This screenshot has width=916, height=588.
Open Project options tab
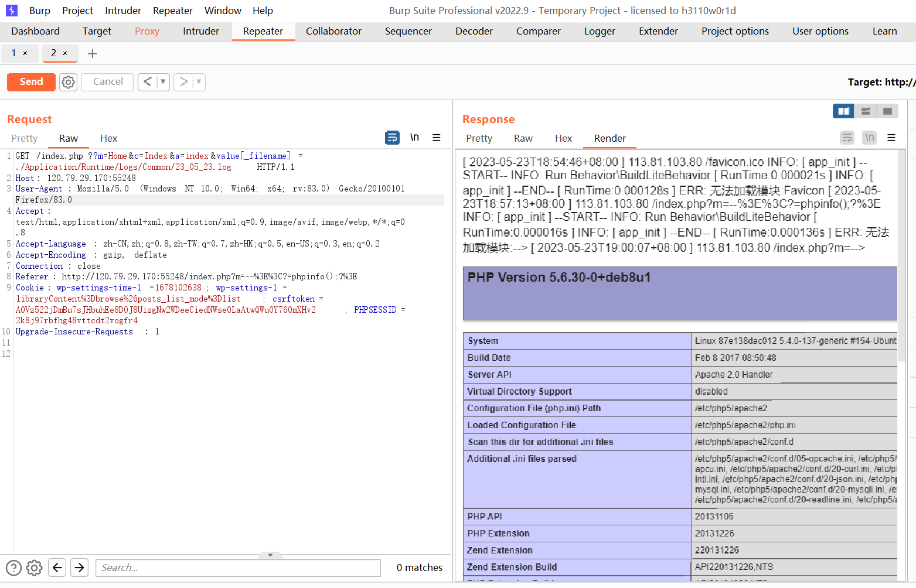click(x=735, y=31)
